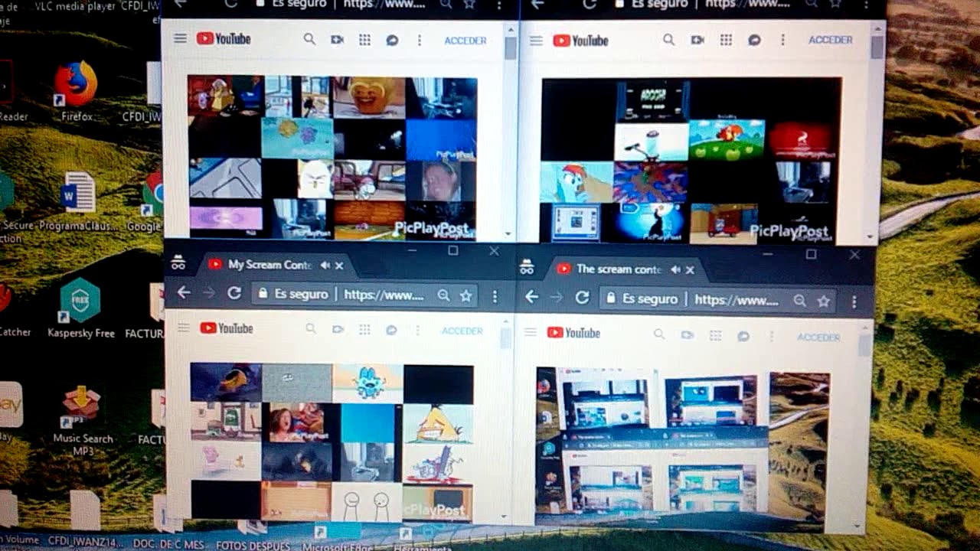Close the My Scream Conte tab
980x551 pixels.
339,266
